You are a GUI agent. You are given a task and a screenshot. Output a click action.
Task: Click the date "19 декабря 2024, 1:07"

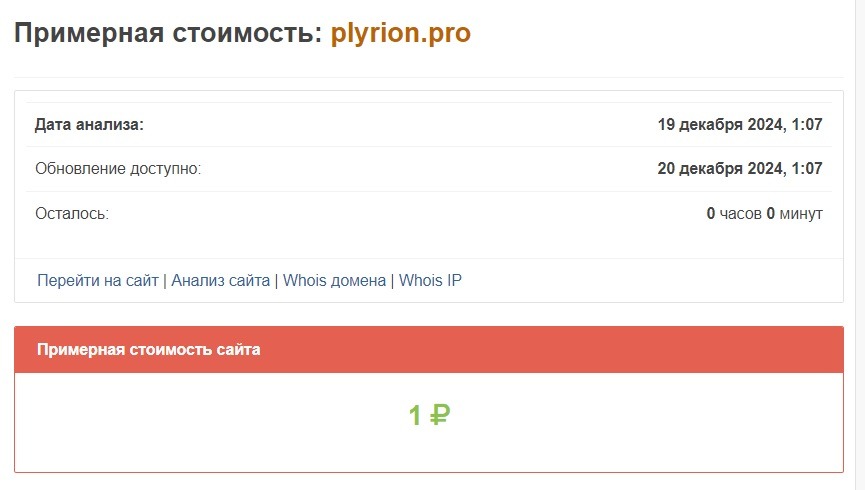tap(739, 125)
